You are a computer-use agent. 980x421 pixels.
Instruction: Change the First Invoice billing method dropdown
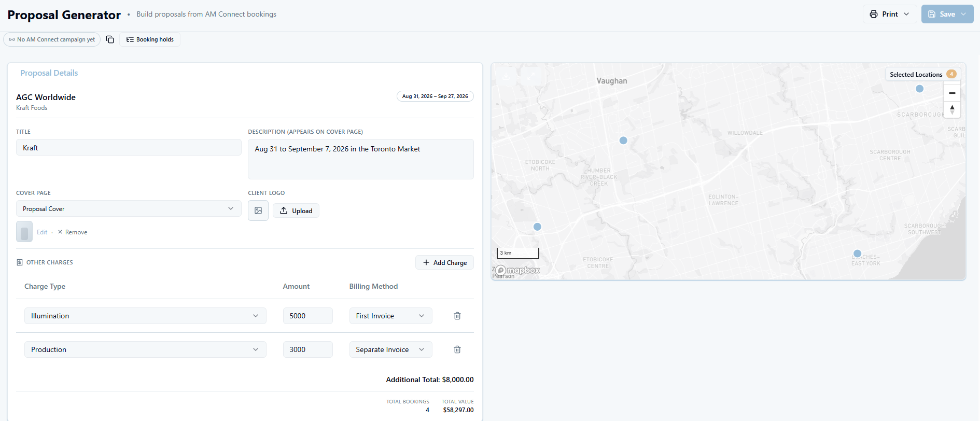pos(390,316)
